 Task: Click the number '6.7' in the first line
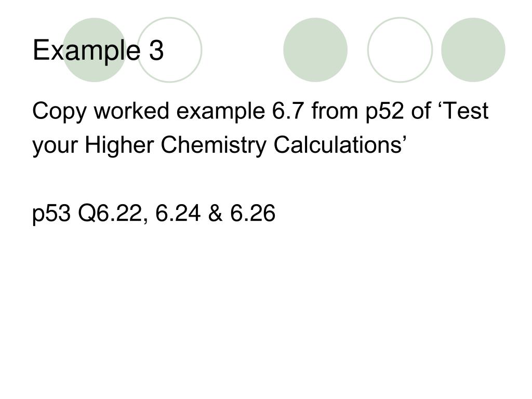tap(288, 111)
